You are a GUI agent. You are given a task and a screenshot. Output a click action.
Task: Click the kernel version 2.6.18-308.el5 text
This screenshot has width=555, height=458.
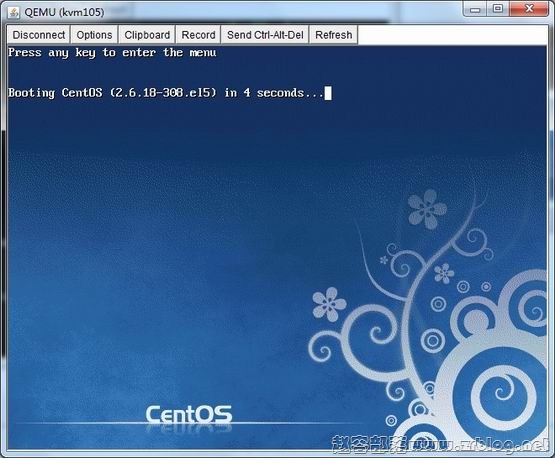tap(163, 93)
